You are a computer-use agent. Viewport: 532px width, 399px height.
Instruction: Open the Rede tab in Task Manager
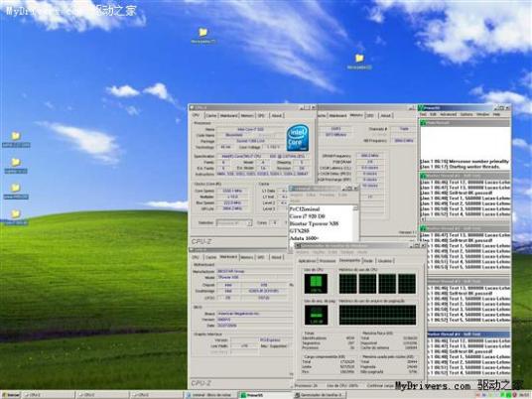click(368, 261)
